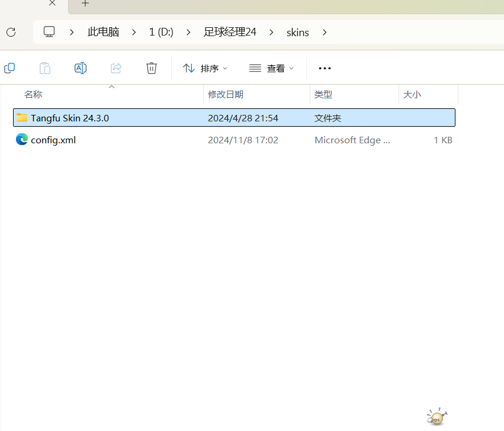
Task: Go to 1 (D:) drive breadcrumb
Action: (x=161, y=32)
